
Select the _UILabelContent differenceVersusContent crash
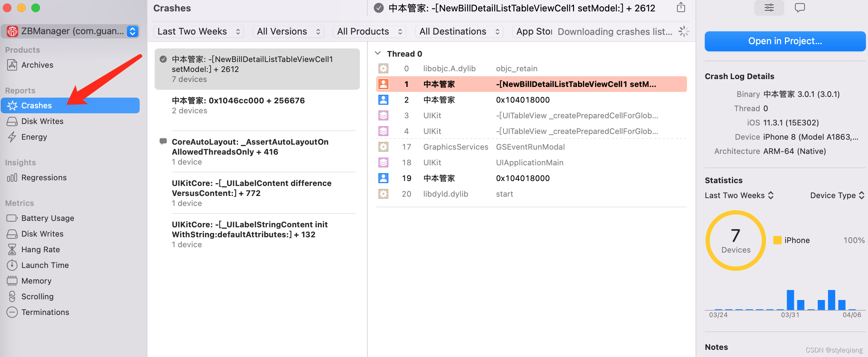tap(257, 193)
